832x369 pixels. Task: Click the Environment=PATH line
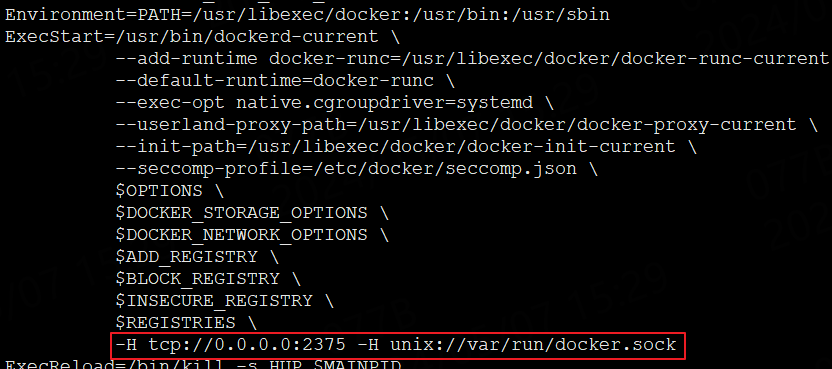(307, 15)
